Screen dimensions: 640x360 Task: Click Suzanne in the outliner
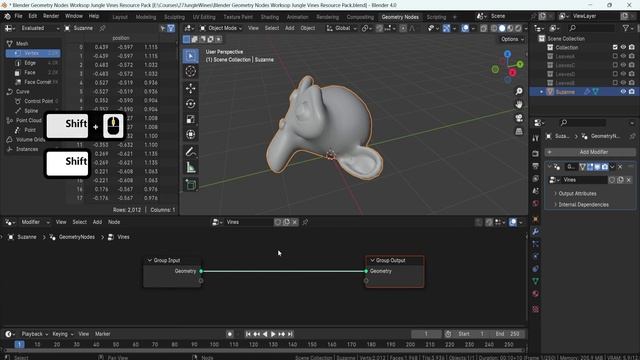pos(565,92)
